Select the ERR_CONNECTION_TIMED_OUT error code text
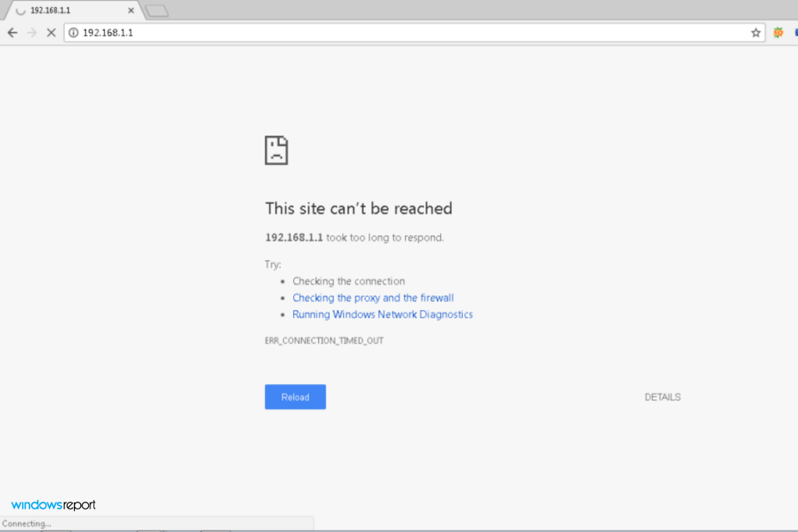This screenshot has width=798, height=532. click(x=324, y=340)
